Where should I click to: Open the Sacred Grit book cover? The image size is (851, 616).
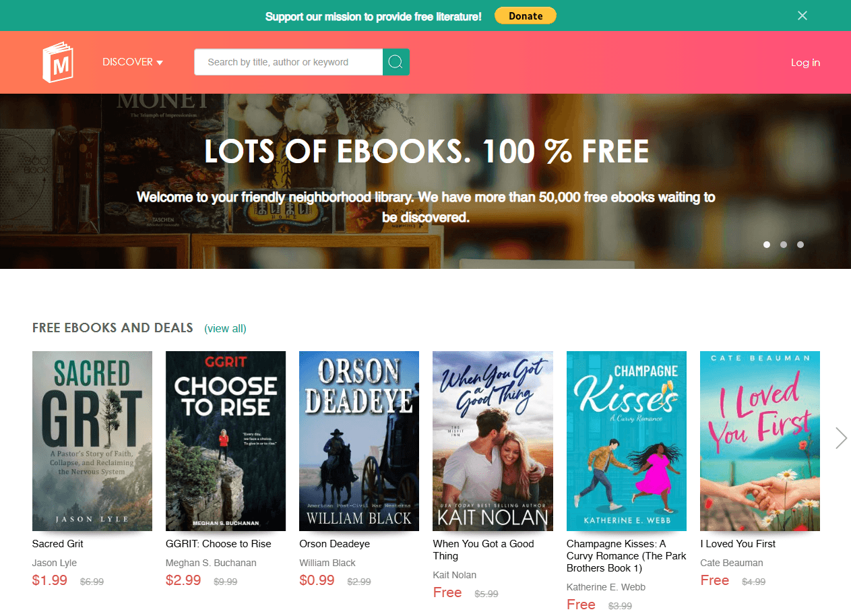(92, 441)
